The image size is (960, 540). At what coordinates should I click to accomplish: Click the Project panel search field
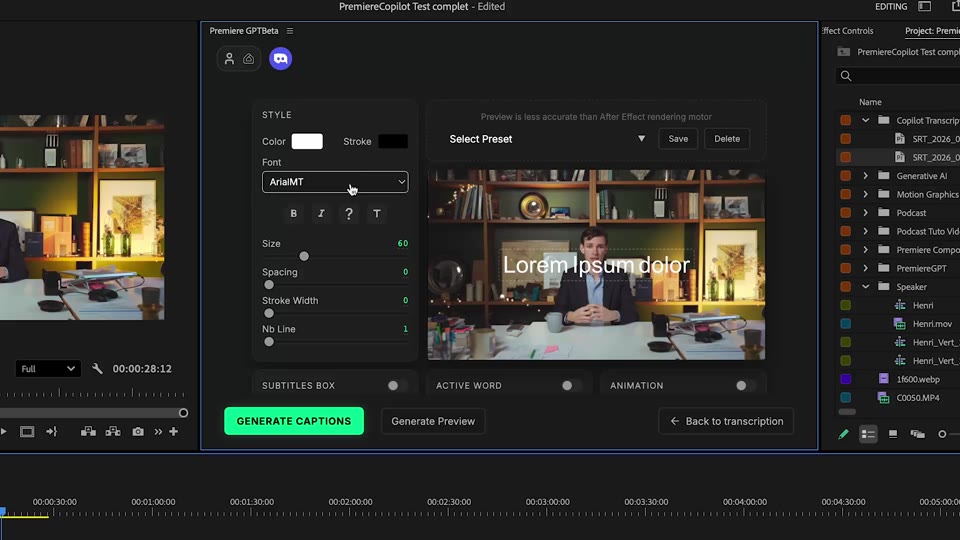point(898,76)
